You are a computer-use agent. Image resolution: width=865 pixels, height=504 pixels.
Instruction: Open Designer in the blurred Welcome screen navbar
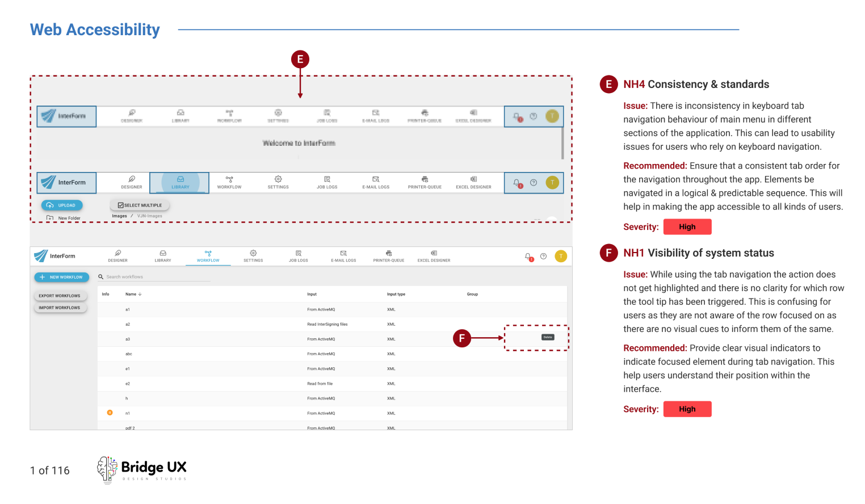(x=132, y=116)
